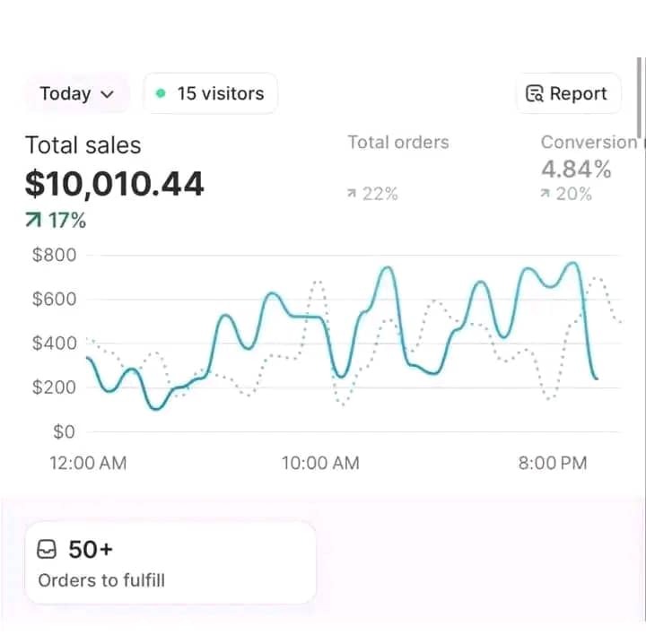Open the 50+ Orders to fulfill card
Viewport: 646px width, 644px height.
coord(170,562)
